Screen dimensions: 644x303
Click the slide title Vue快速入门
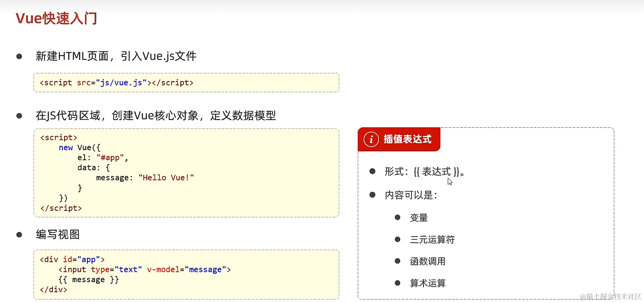click(56, 18)
